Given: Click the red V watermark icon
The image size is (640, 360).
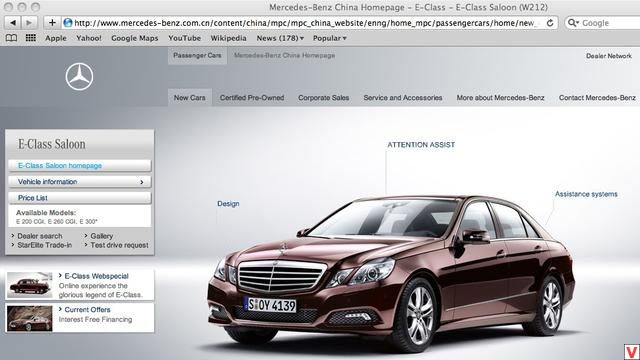Looking at the screenshot, I should click(x=632, y=352).
